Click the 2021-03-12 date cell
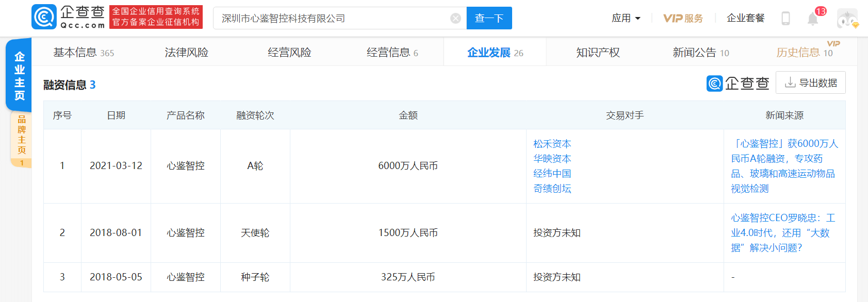Screen dimensions: 868x302 116,166
